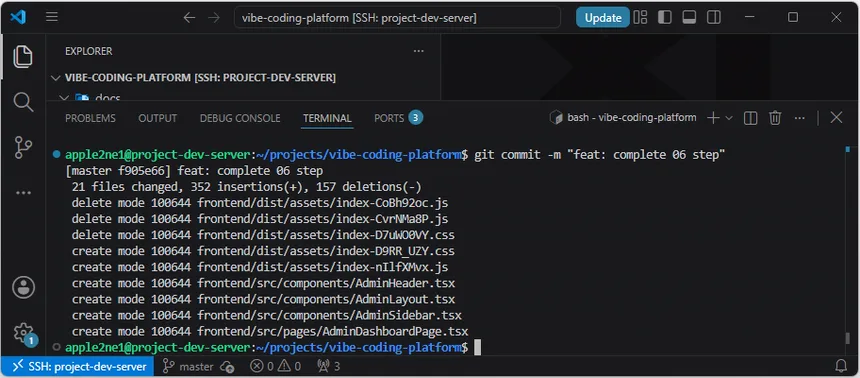Toggle the secondary side bar
The width and height of the screenshot is (860, 378).
[x=714, y=18]
